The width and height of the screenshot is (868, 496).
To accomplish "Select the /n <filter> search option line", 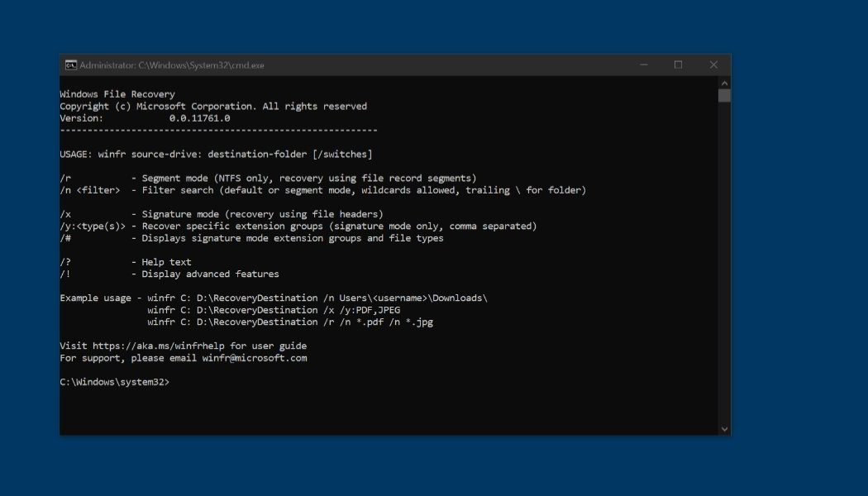I will [x=322, y=189].
